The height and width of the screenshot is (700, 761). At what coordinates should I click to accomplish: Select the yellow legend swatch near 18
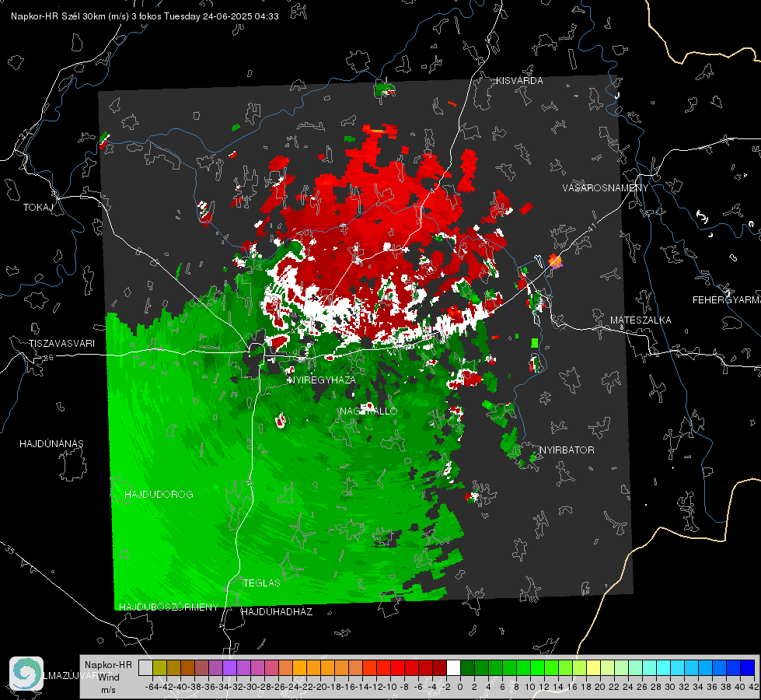click(x=593, y=667)
